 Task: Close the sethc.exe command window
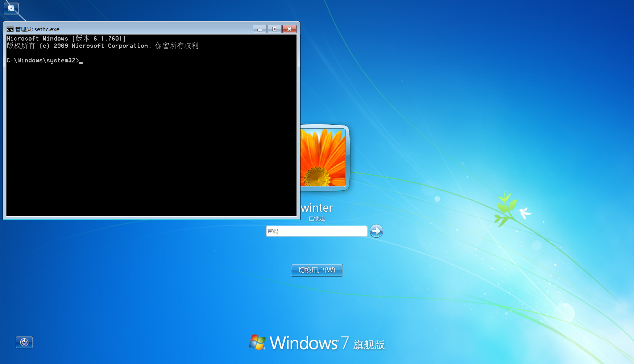[289, 29]
